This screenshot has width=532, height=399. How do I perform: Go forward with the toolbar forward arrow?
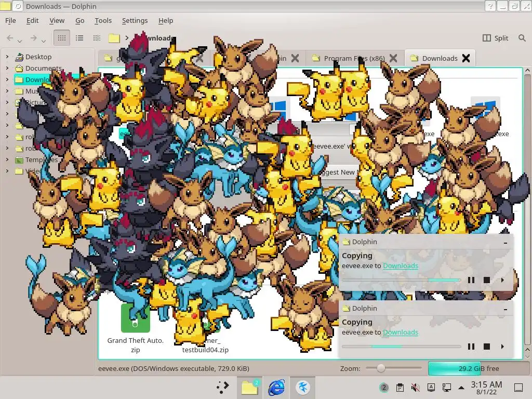[x=33, y=38]
